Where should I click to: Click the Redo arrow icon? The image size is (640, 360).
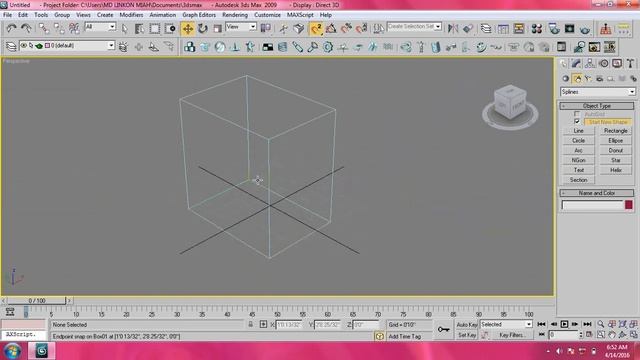26,28
